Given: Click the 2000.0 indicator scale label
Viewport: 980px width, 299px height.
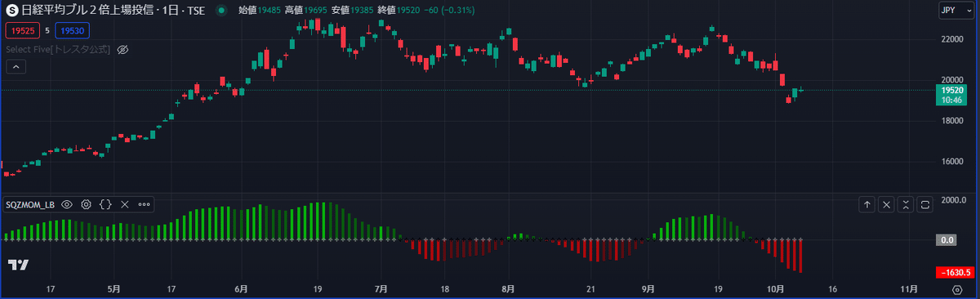Looking at the screenshot, I should pos(953,199).
